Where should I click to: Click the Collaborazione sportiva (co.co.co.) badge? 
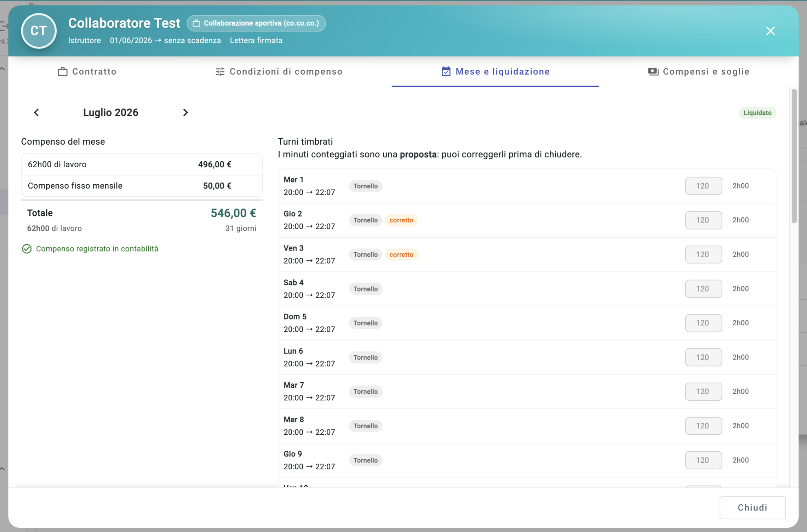click(256, 23)
